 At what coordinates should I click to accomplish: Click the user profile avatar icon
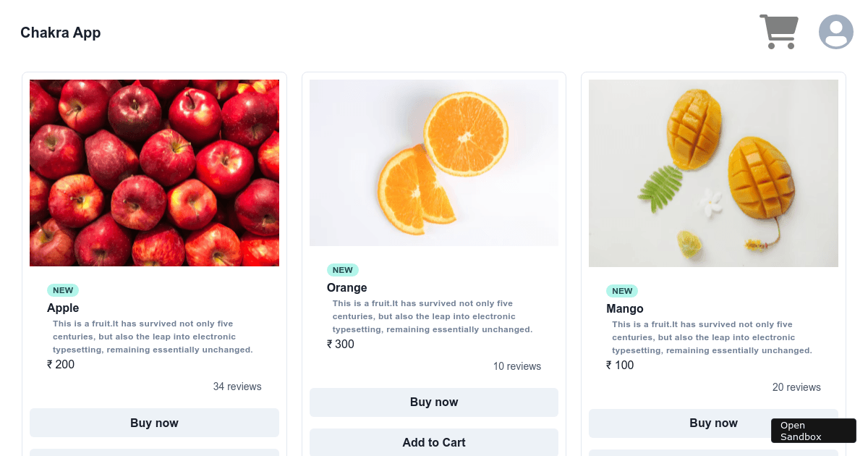(x=836, y=31)
